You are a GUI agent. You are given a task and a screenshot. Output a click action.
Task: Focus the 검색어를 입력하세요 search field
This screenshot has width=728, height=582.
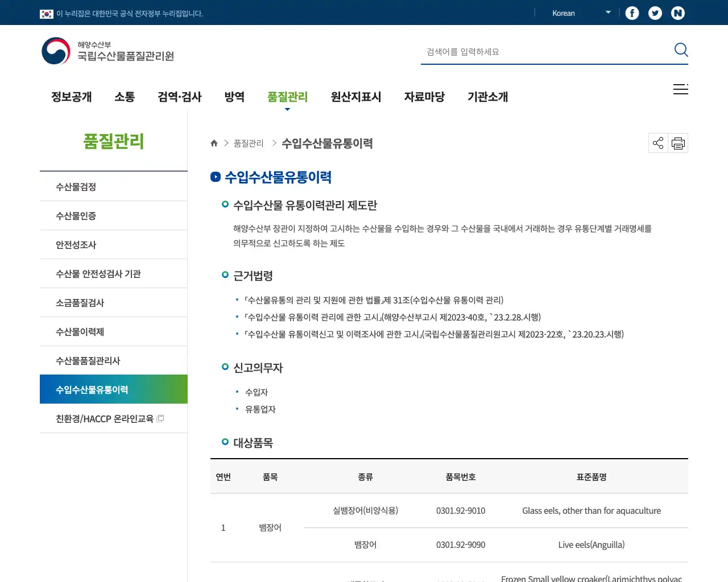(x=546, y=52)
